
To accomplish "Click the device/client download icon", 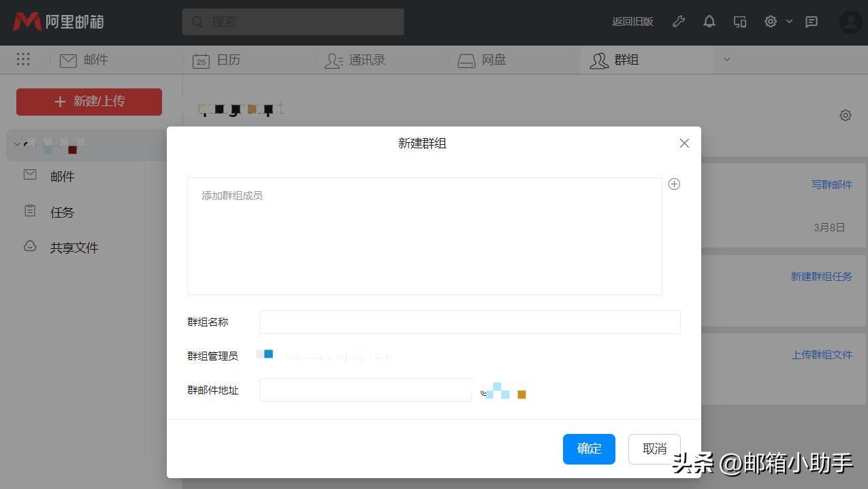I will pos(739,22).
